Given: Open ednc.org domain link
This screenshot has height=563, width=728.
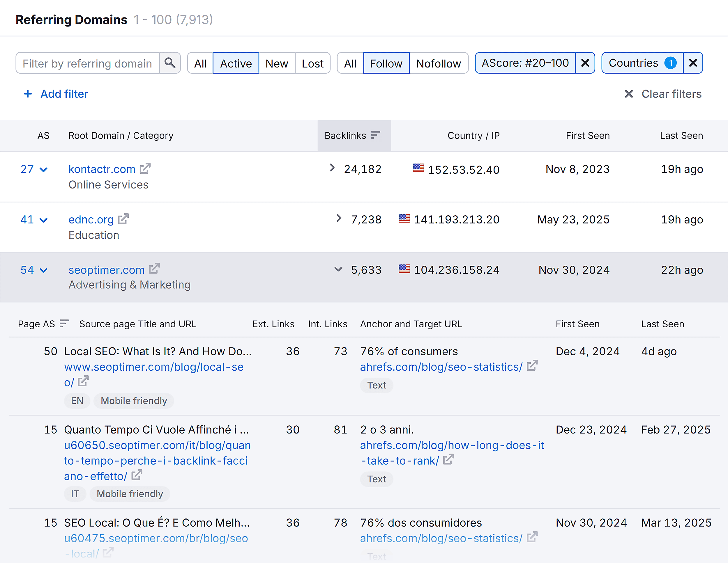Looking at the screenshot, I should (x=91, y=220).
